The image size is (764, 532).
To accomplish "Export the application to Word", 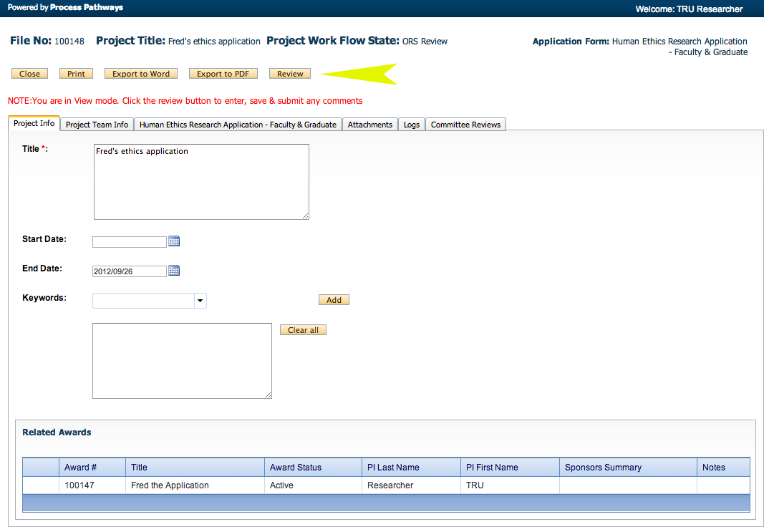I will [141, 74].
